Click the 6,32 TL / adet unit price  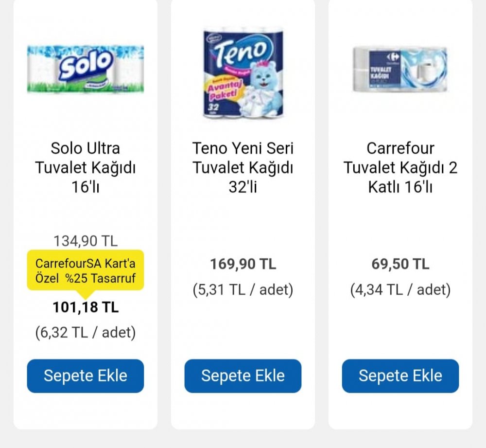pos(86,333)
